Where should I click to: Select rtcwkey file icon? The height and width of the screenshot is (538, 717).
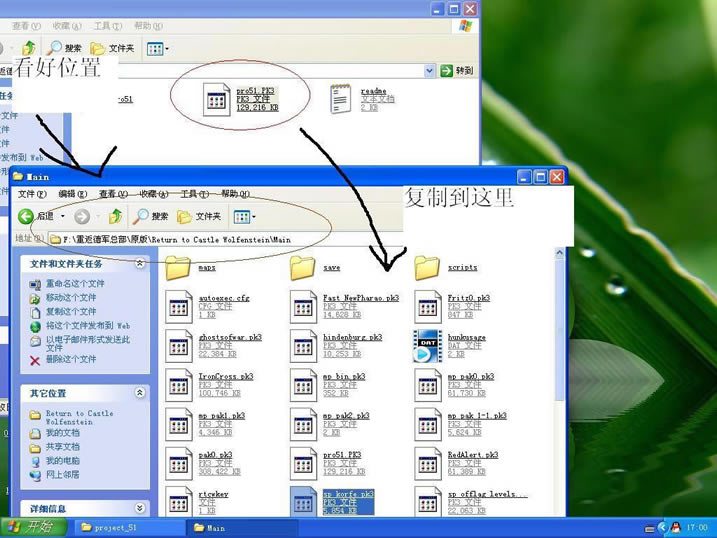pos(178,502)
